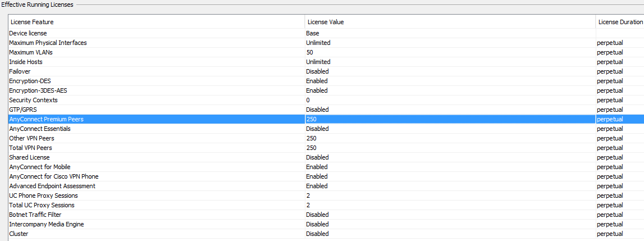Screen dimensions: 644x241
Task: Select AnyConnect for Cisco VPN Phone row
Action: click(x=326, y=176)
